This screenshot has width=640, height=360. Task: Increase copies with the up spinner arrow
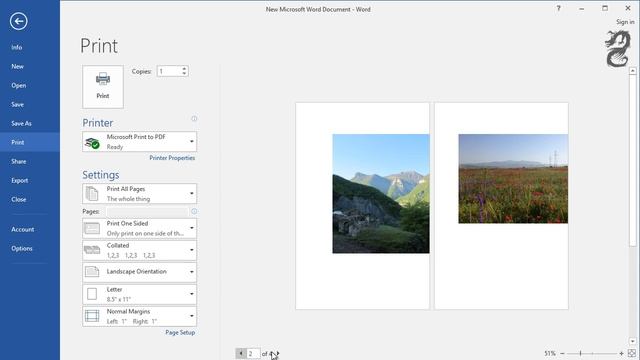[x=184, y=69]
